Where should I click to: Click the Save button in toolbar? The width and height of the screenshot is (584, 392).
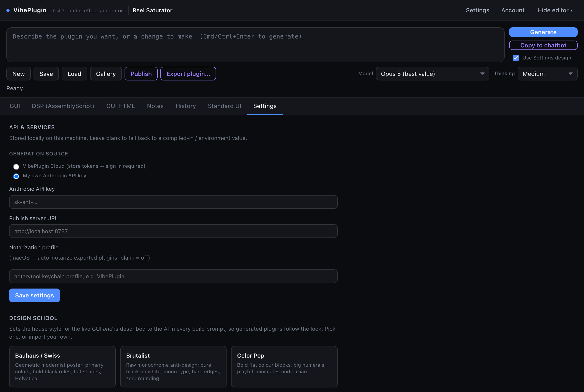click(46, 74)
